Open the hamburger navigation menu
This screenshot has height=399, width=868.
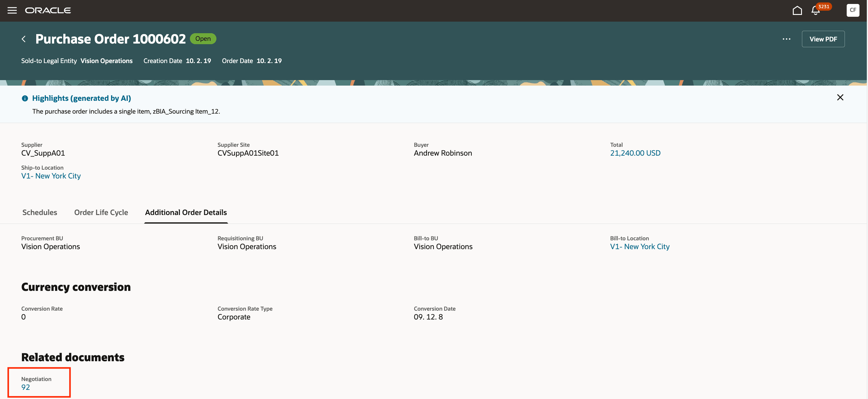tap(12, 10)
